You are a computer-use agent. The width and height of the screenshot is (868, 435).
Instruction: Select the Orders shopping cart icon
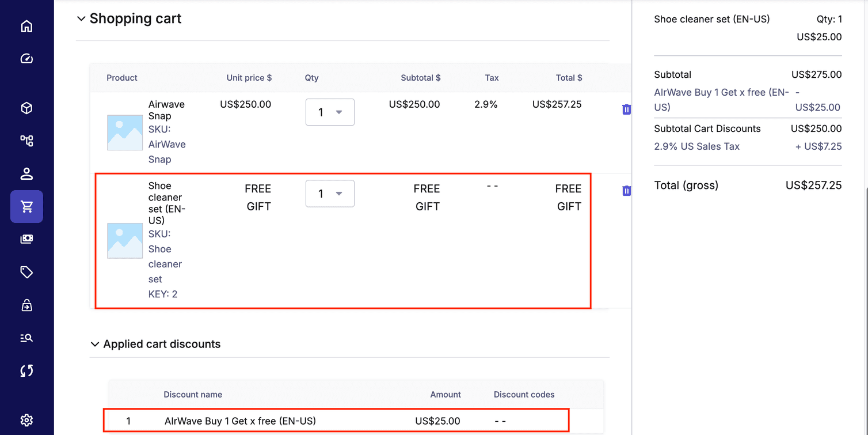(26, 206)
